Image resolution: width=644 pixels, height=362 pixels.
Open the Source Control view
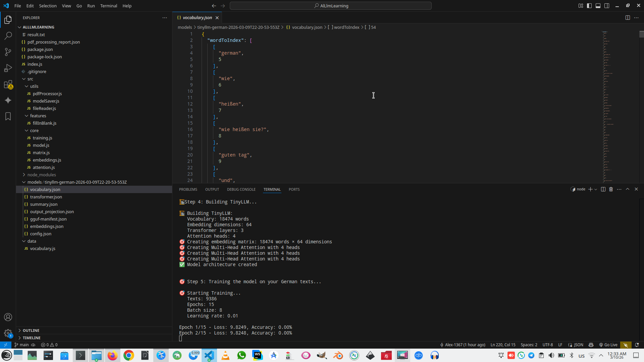click(x=8, y=52)
